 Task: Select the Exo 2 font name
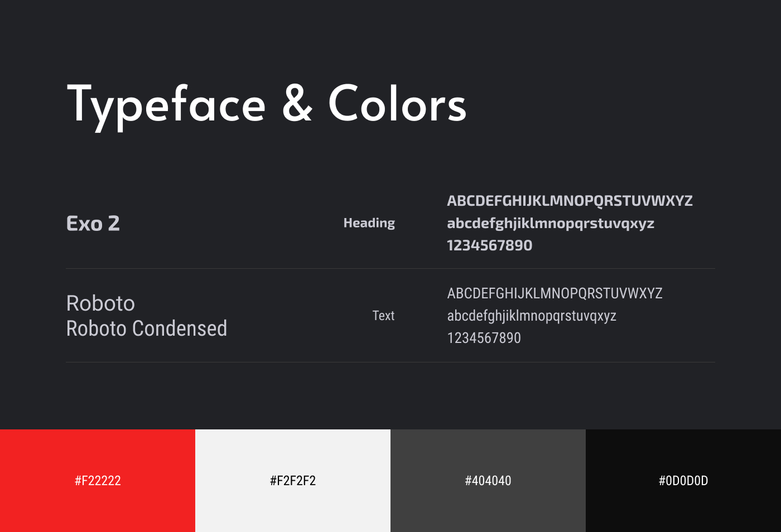(93, 224)
